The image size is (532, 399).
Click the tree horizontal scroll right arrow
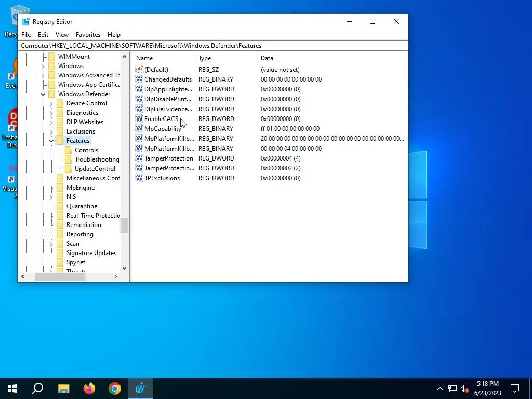click(x=116, y=277)
